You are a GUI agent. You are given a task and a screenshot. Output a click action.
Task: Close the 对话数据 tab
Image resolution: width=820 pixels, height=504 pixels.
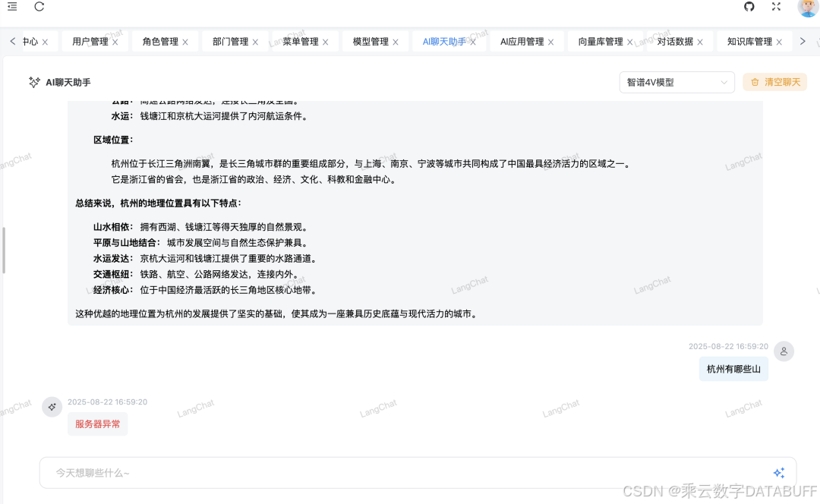(x=700, y=42)
